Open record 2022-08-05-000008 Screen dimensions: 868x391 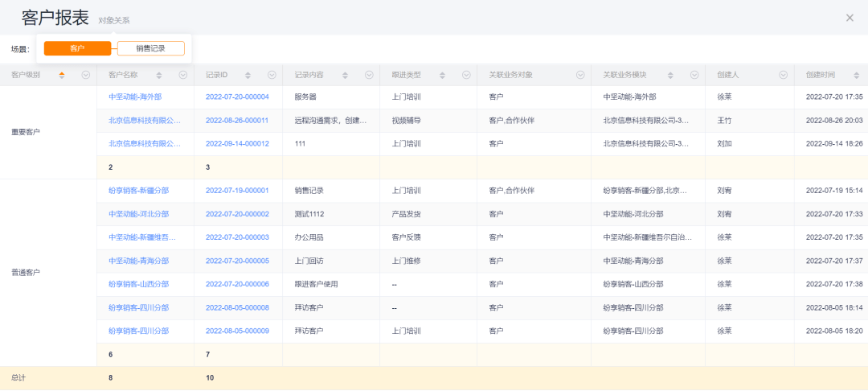[x=237, y=307]
